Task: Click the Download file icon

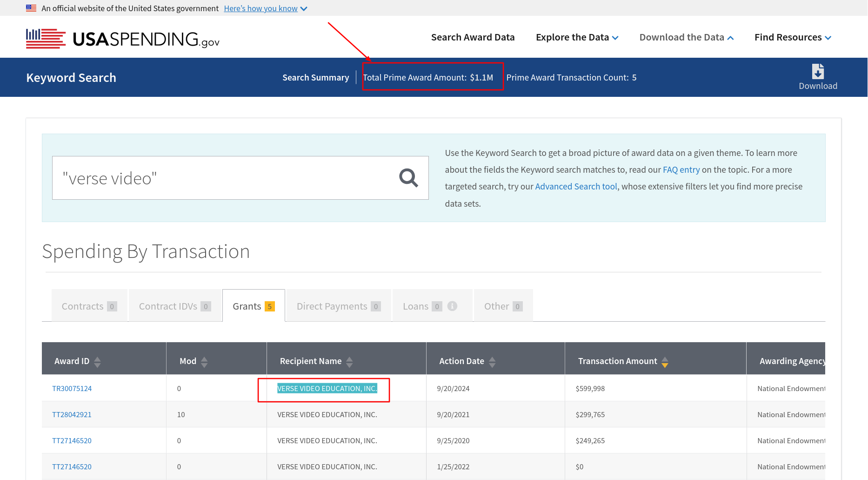Action: (818, 72)
